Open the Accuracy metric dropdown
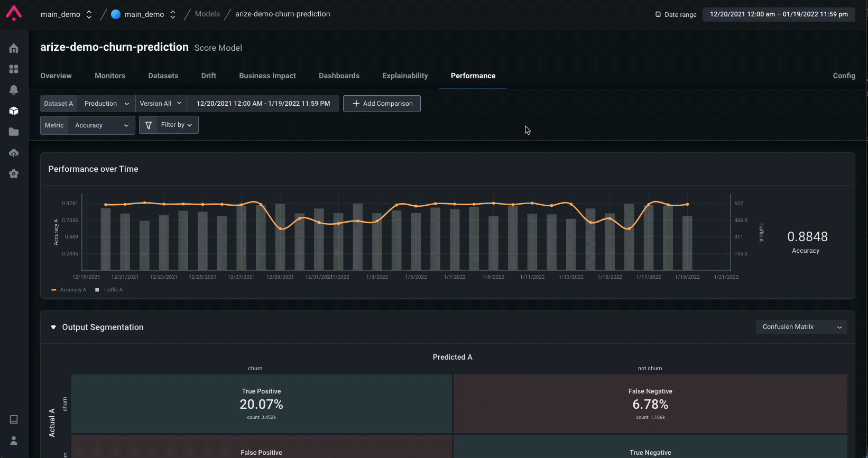This screenshot has height=458, width=868. (101, 125)
